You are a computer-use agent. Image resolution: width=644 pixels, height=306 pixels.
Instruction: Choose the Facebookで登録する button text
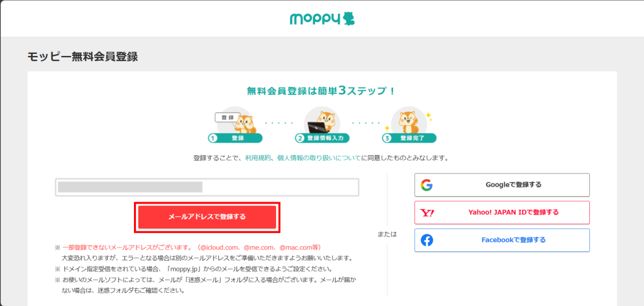(513, 240)
